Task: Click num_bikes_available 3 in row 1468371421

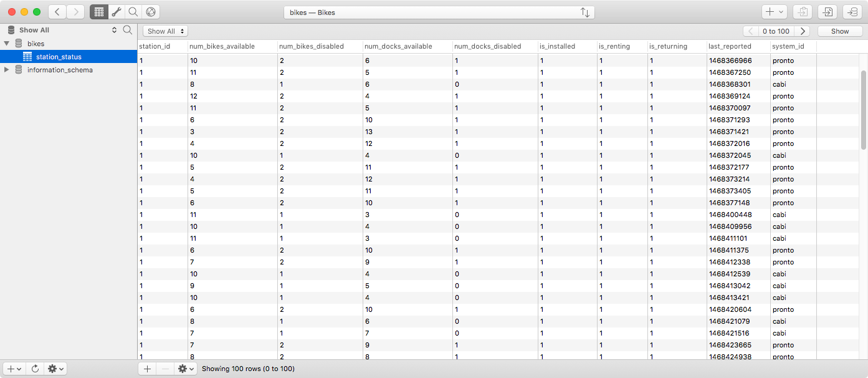Action: 232,132
